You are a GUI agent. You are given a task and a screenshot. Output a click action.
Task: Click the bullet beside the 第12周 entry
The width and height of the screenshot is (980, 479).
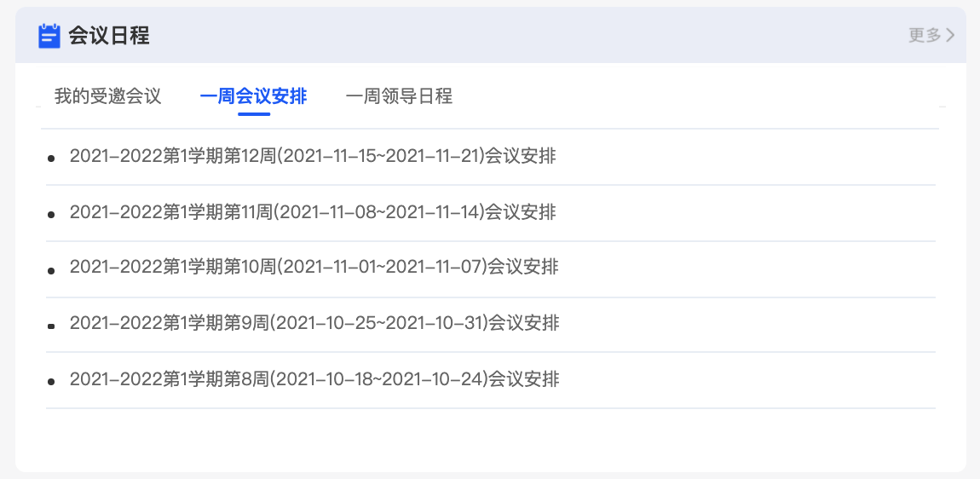coord(51,159)
